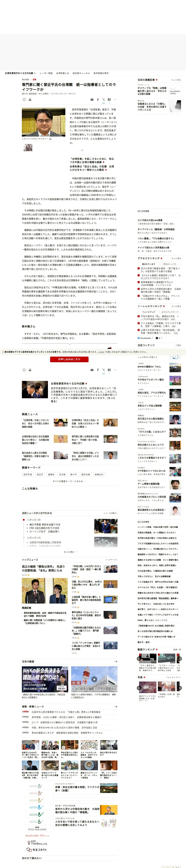
Task: Open ニュースの要点へ link
Action: (x=111, y=513)
